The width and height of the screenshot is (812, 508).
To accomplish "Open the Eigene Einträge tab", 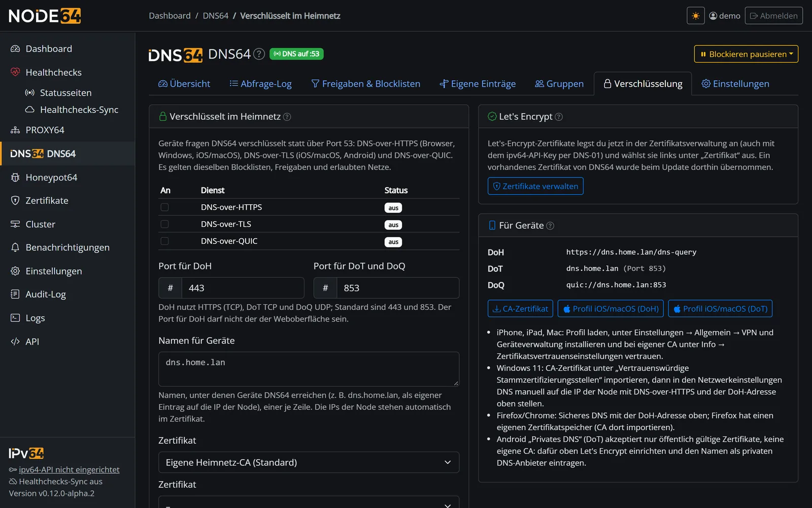I will point(478,84).
